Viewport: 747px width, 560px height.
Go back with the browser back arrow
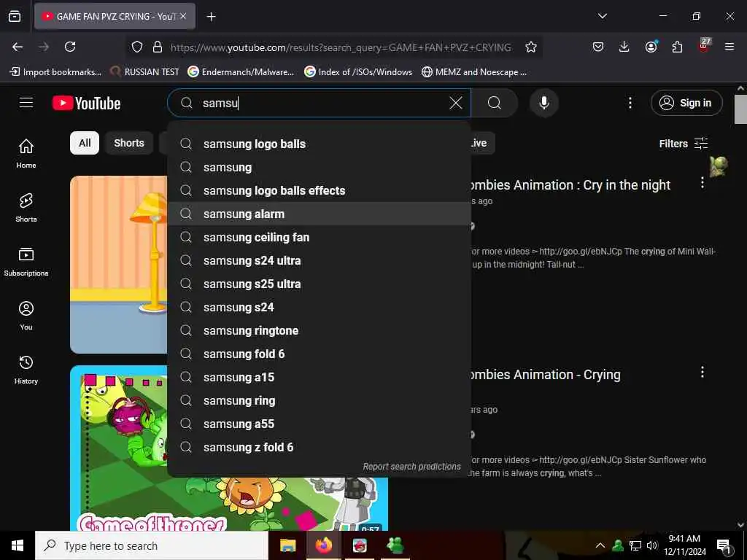coord(18,47)
